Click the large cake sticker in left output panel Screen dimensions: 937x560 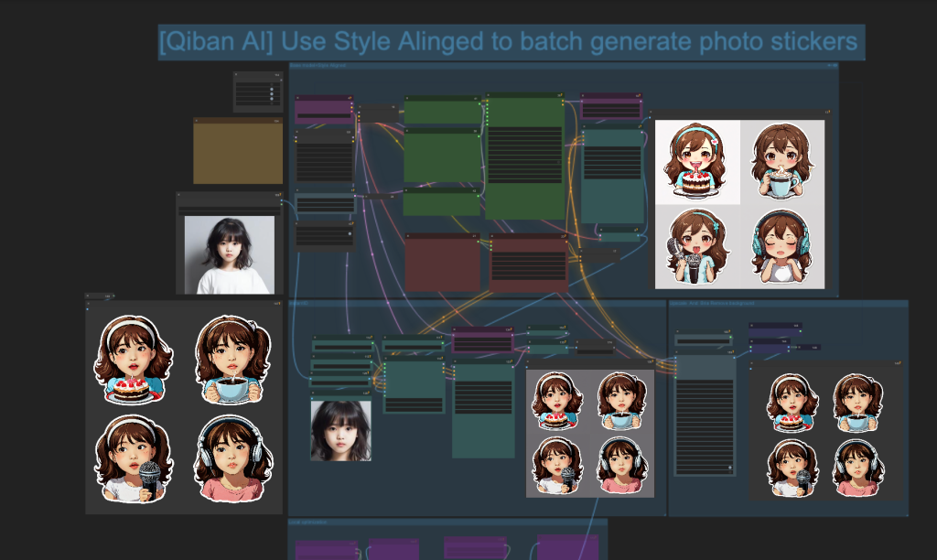[134, 360]
